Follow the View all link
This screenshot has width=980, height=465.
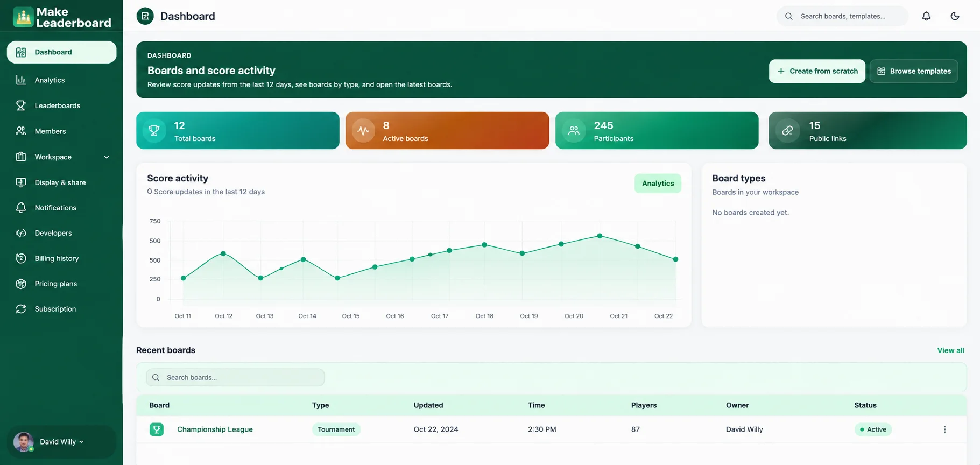(x=950, y=350)
